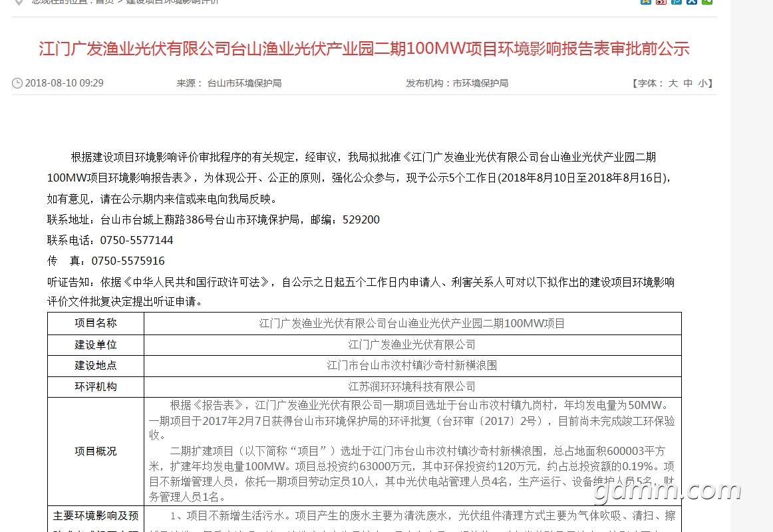Set font size to 小 (small)
The width and height of the screenshot is (773, 532).
[702, 83]
